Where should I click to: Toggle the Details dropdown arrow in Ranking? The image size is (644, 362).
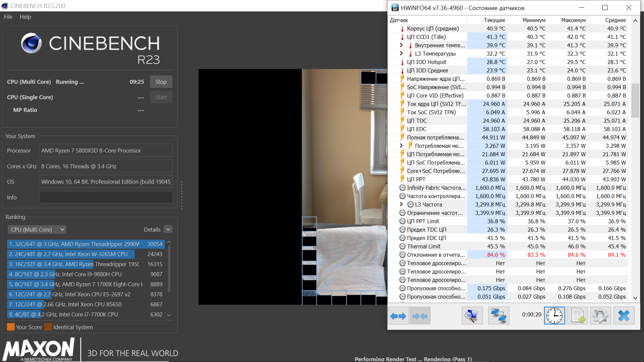pyautogui.click(x=168, y=230)
